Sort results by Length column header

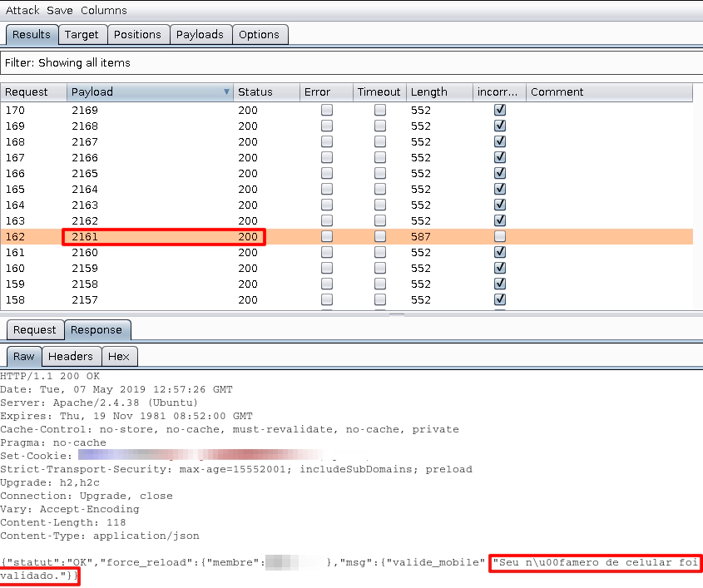pyautogui.click(x=429, y=92)
